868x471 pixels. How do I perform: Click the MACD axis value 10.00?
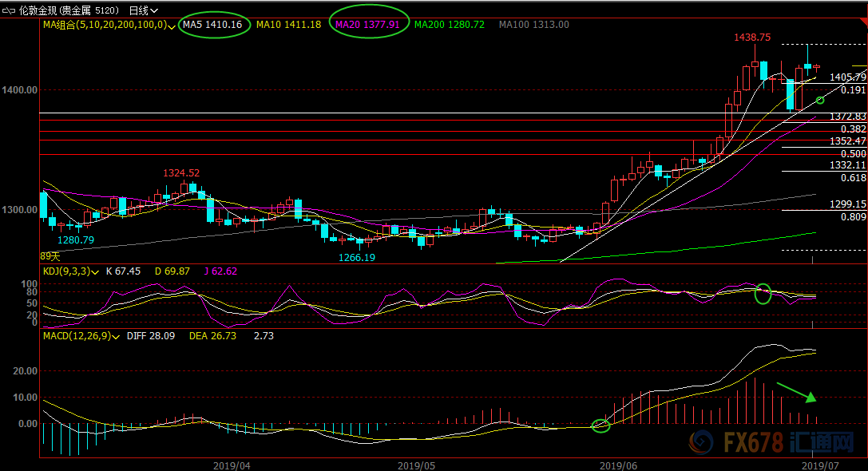click(x=26, y=398)
